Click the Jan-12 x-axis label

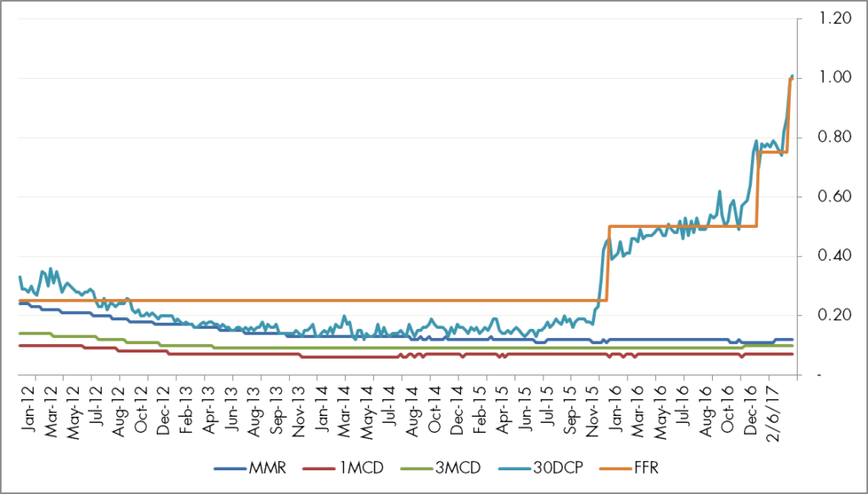[x=26, y=408]
